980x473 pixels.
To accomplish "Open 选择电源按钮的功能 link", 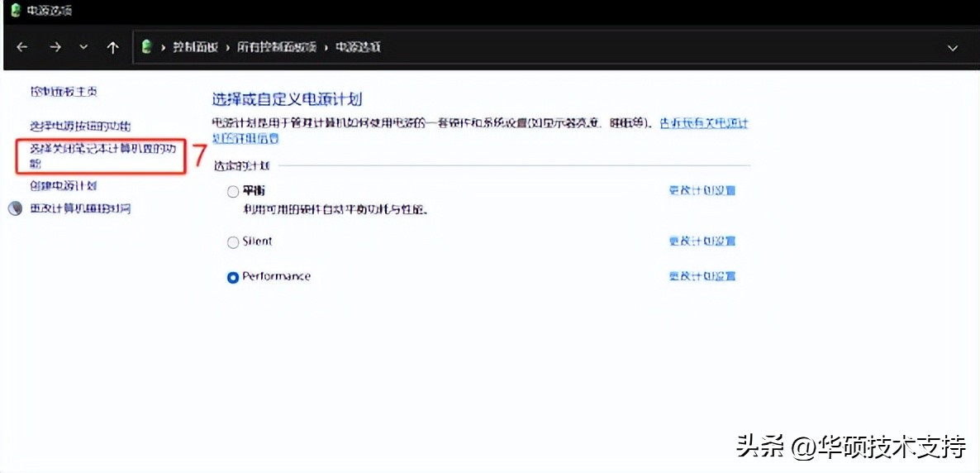I will [81, 127].
